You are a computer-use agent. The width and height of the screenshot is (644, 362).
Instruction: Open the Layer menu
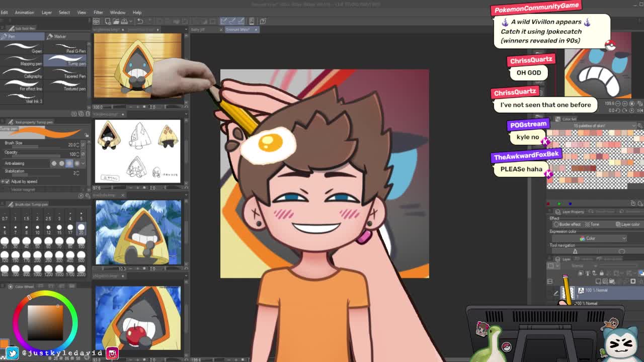coord(46,13)
